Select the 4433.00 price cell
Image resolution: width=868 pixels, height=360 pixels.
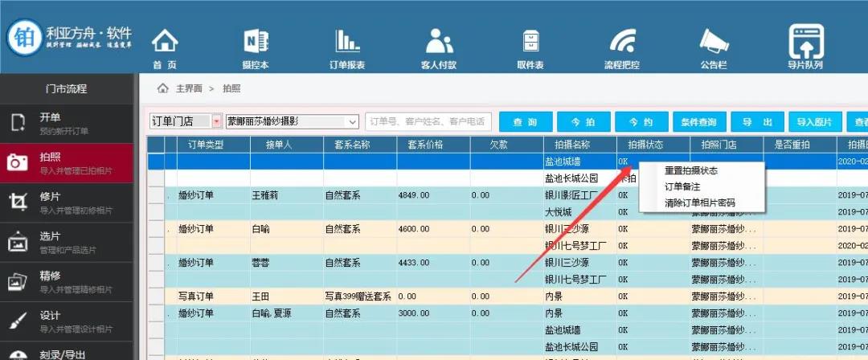pos(433,263)
